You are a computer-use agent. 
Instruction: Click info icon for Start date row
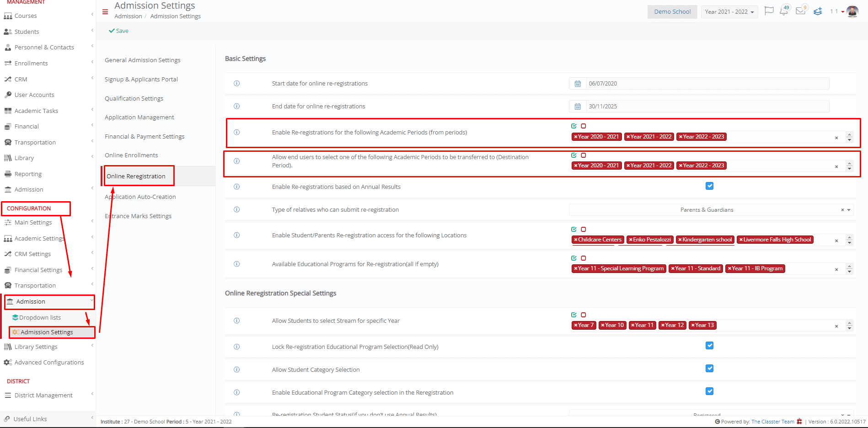[x=237, y=83]
